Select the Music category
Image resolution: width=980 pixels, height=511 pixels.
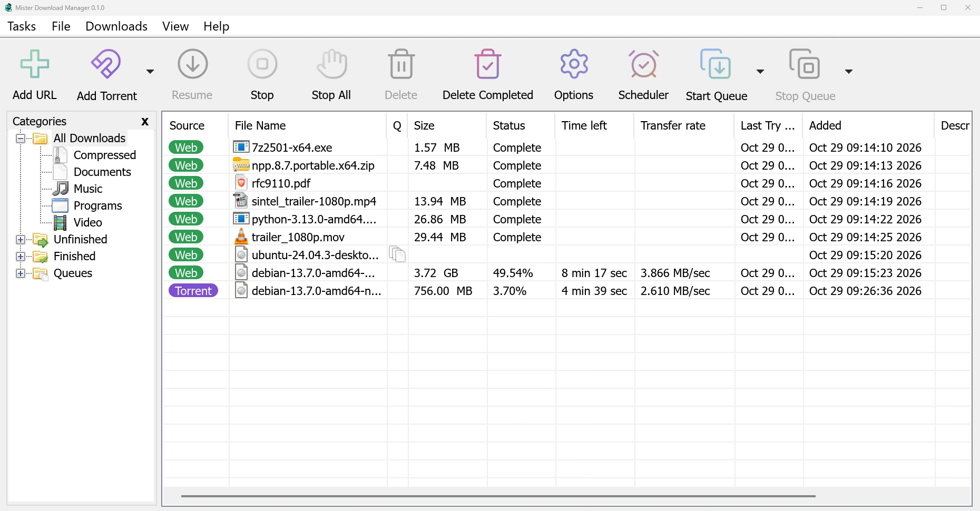click(88, 189)
